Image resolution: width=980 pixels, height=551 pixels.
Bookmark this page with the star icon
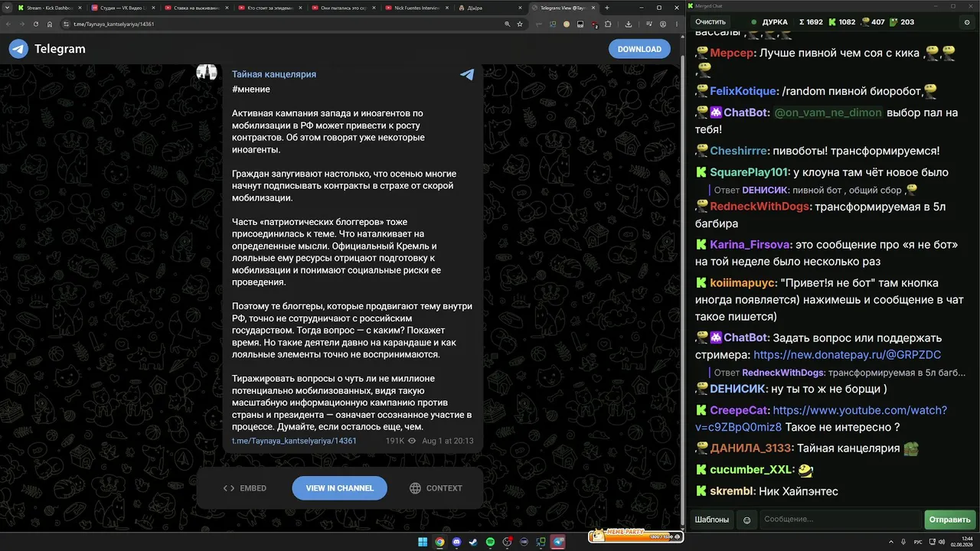tap(520, 24)
